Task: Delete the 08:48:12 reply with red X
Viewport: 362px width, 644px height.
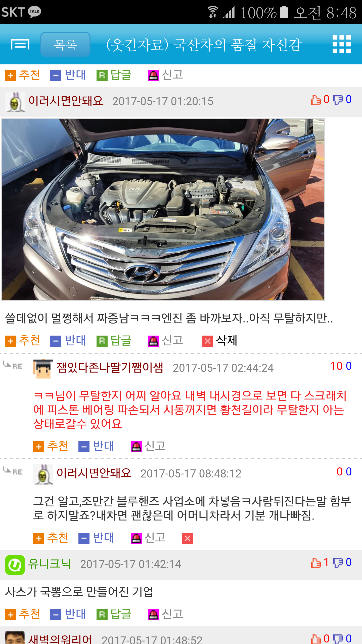Action: (188, 538)
